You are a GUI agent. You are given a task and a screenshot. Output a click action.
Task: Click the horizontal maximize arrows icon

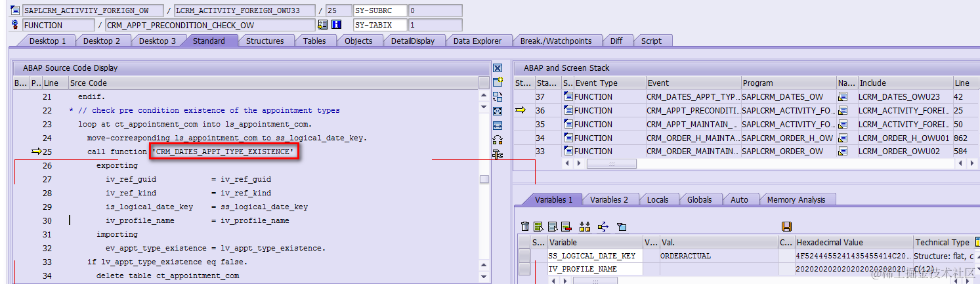(x=498, y=125)
